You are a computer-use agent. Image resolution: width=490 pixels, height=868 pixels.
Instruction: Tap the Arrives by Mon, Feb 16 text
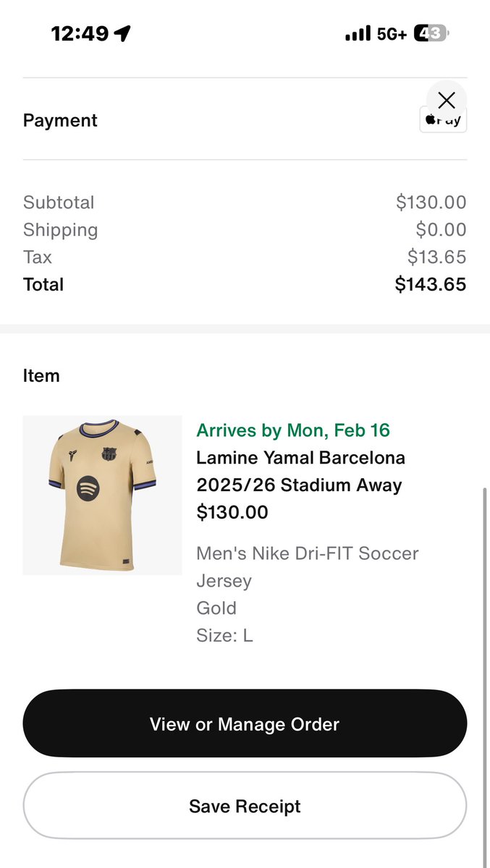click(293, 430)
